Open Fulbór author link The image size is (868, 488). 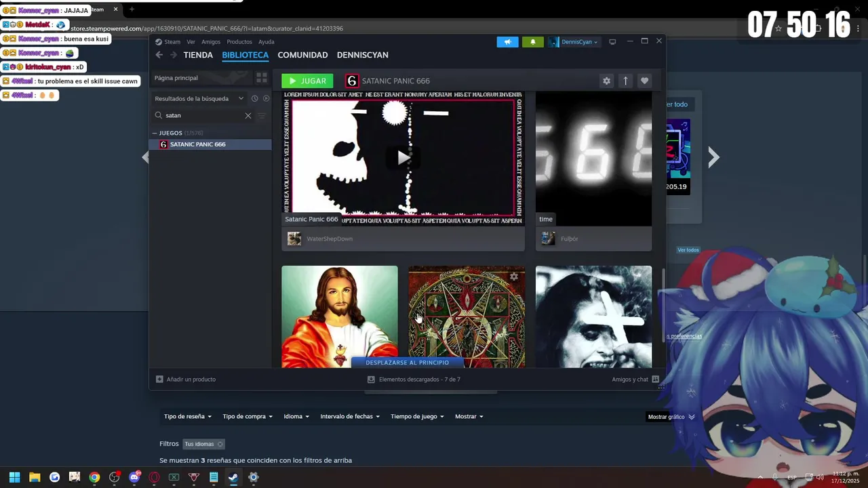tap(570, 239)
